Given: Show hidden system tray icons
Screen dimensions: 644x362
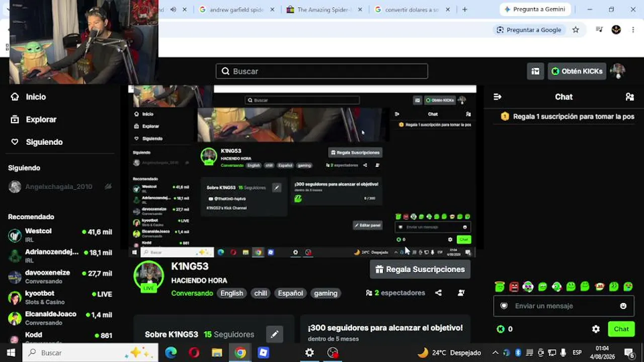Looking at the screenshot, I should (495, 353).
